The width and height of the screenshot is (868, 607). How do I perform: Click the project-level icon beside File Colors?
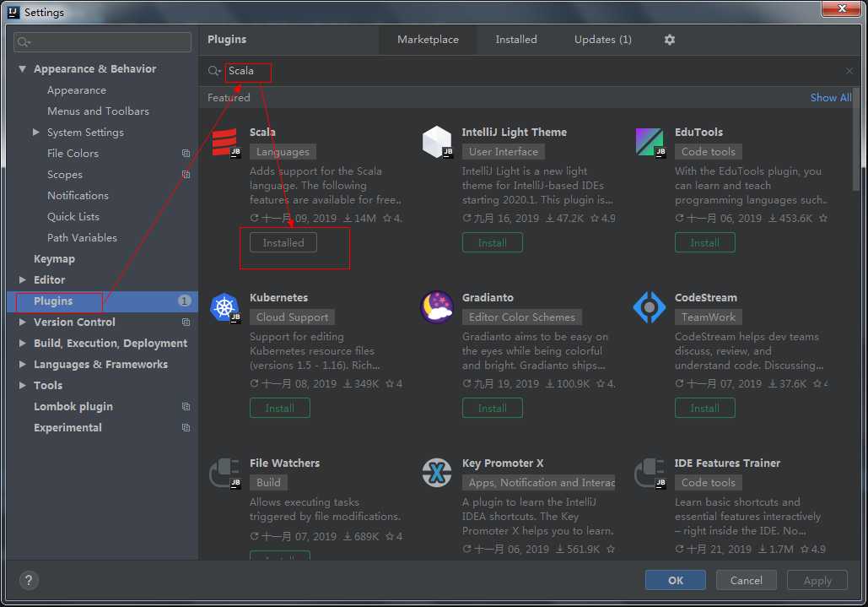tap(186, 154)
